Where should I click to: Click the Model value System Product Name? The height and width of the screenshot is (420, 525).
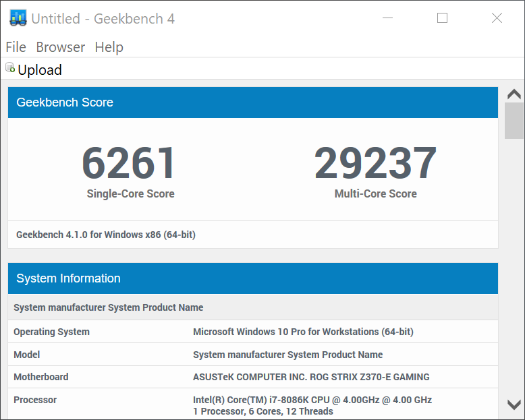pyautogui.click(x=287, y=355)
